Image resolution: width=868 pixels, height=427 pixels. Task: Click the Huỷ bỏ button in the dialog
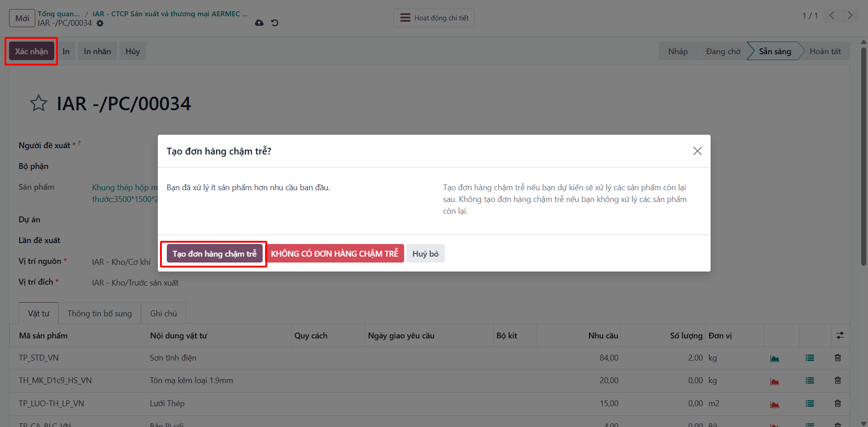pos(425,253)
